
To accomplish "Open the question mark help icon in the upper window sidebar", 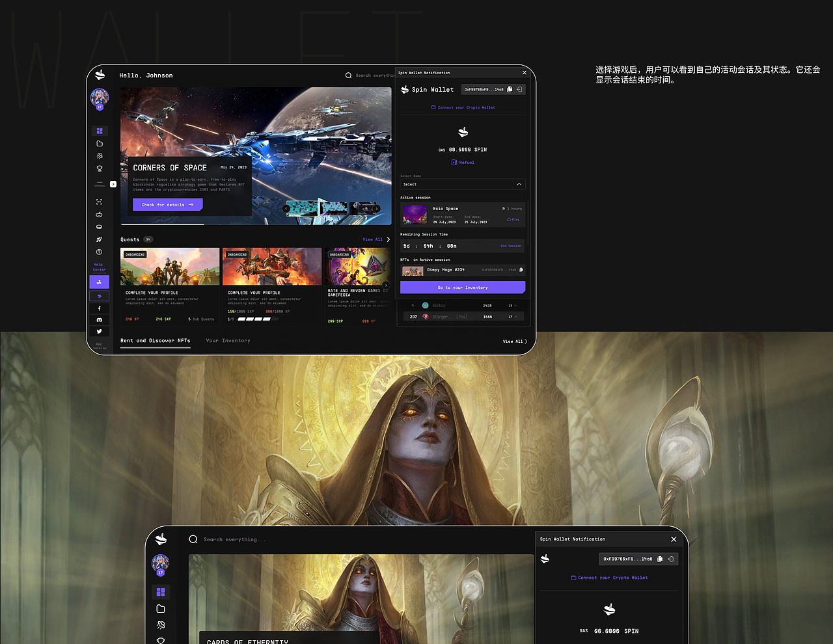I will [99, 252].
